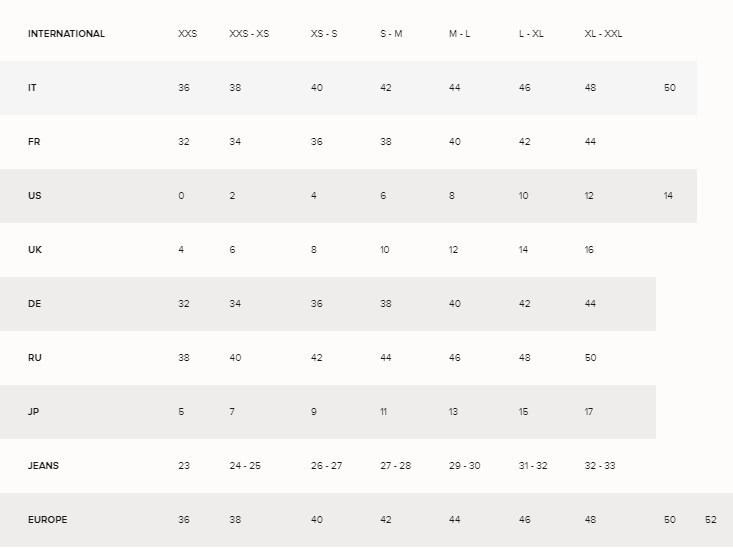Select the XXS size column header
Viewport: 733px width, 548px height.
pos(187,34)
